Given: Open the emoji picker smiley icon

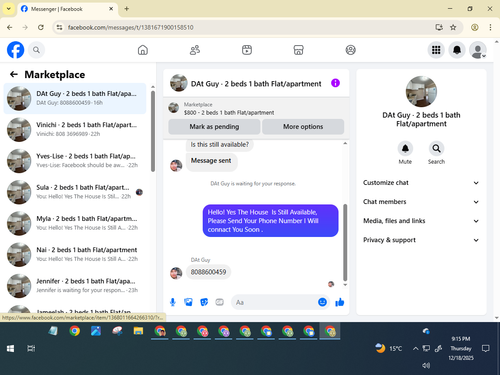Looking at the screenshot, I should [x=322, y=302].
